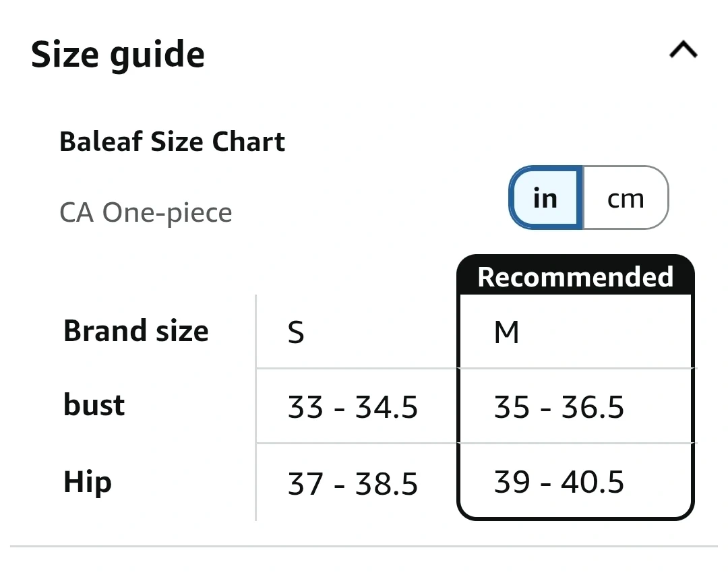Switch measurements to cm
This screenshot has height=577, width=728.
(x=626, y=198)
